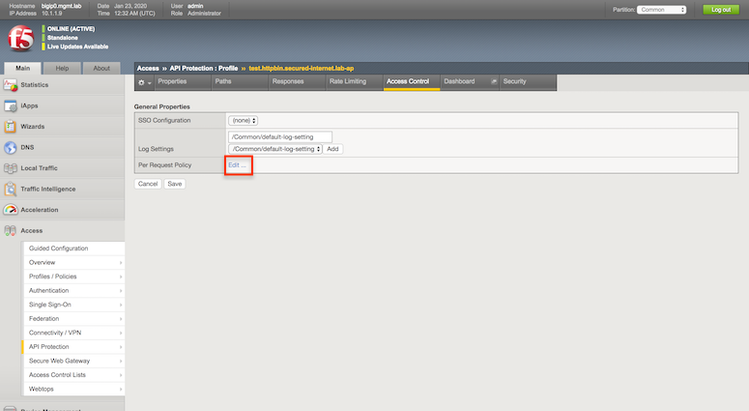Open Webtops menu item
Screen dimensions: 749x411
pyautogui.click(x=74, y=389)
